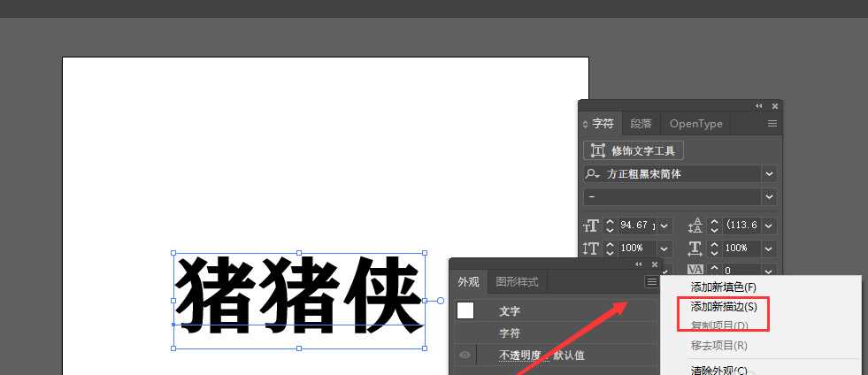Switch to the OpenType tab

tap(695, 124)
